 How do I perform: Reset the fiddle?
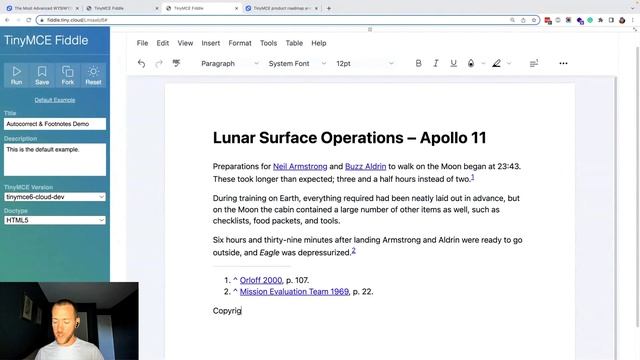click(x=93, y=75)
